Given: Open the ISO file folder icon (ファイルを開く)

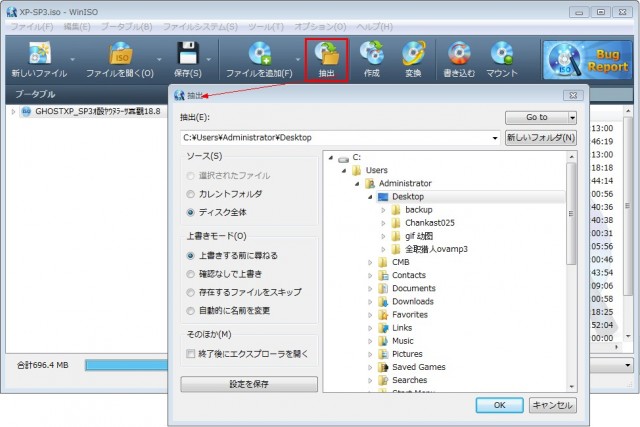Looking at the screenshot, I should [x=120, y=53].
